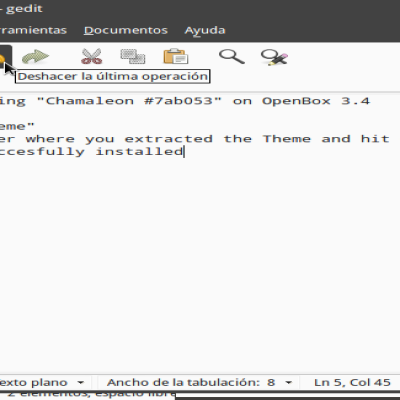Click the word "Theme" in the editor
Viewport: 400px width, 400px height.
point(287,139)
